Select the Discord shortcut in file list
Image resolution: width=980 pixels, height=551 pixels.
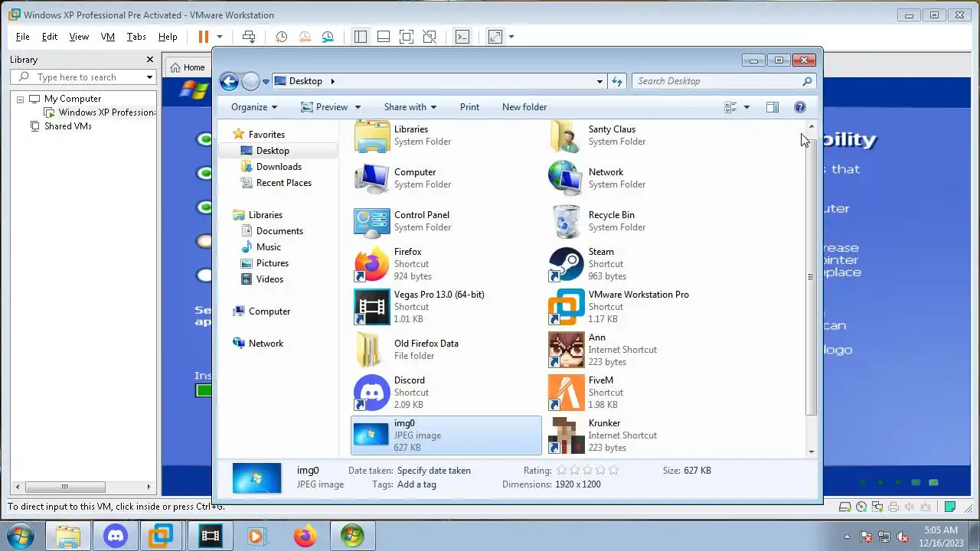click(x=446, y=393)
